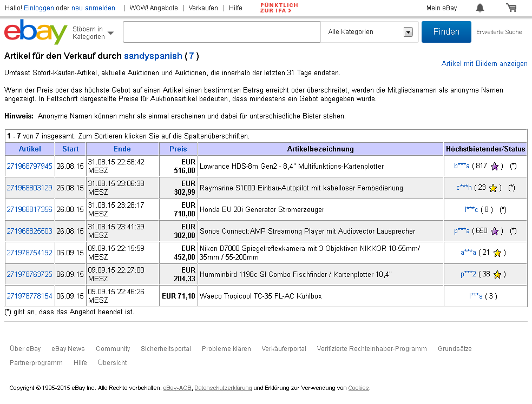Click yellow star next to a***a (21)
This screenshot has height=404, width=532.
tap(497, 253)
